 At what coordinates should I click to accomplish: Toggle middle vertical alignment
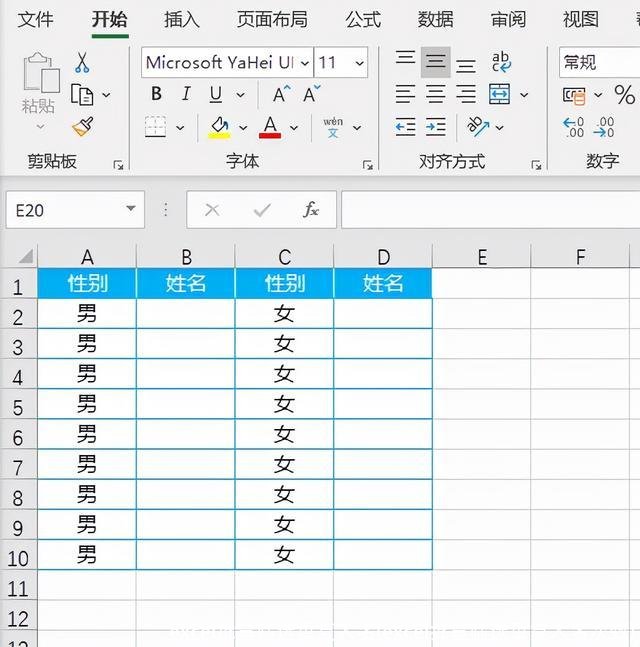[435, 62]
